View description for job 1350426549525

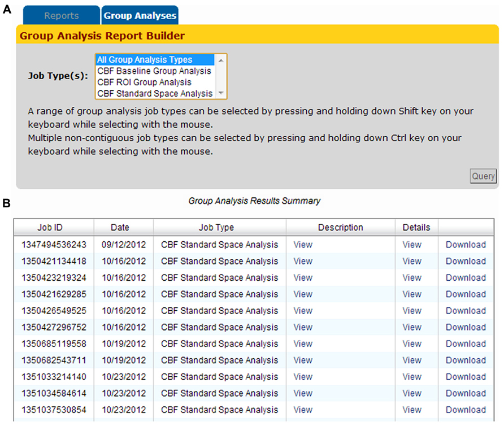click(x=303, y=311)
